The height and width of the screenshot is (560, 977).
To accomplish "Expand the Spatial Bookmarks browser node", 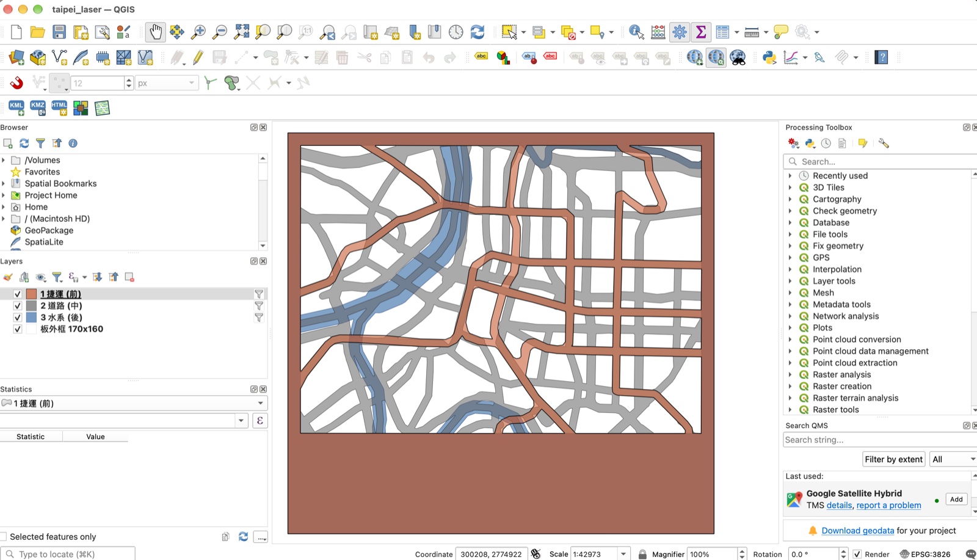I will (x=4, y=183).
